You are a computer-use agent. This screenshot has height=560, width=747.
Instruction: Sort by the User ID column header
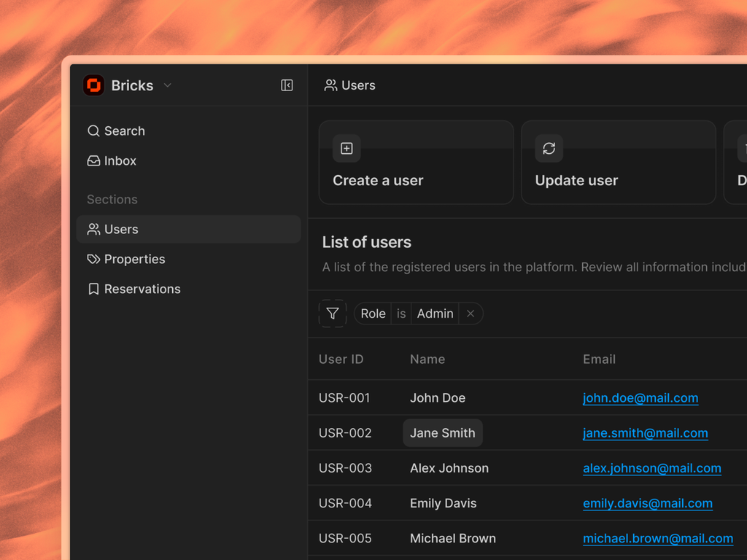click(x=341, y=359)
